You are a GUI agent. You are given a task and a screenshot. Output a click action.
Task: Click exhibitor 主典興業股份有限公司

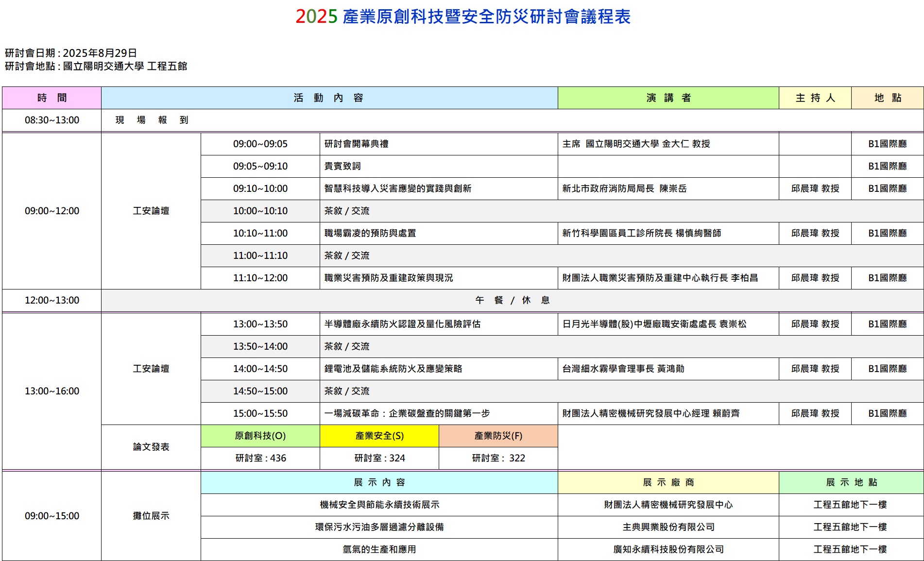[668, 527]
